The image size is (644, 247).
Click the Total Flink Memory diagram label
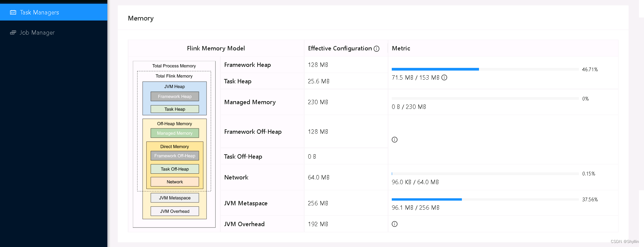(174, 76)
